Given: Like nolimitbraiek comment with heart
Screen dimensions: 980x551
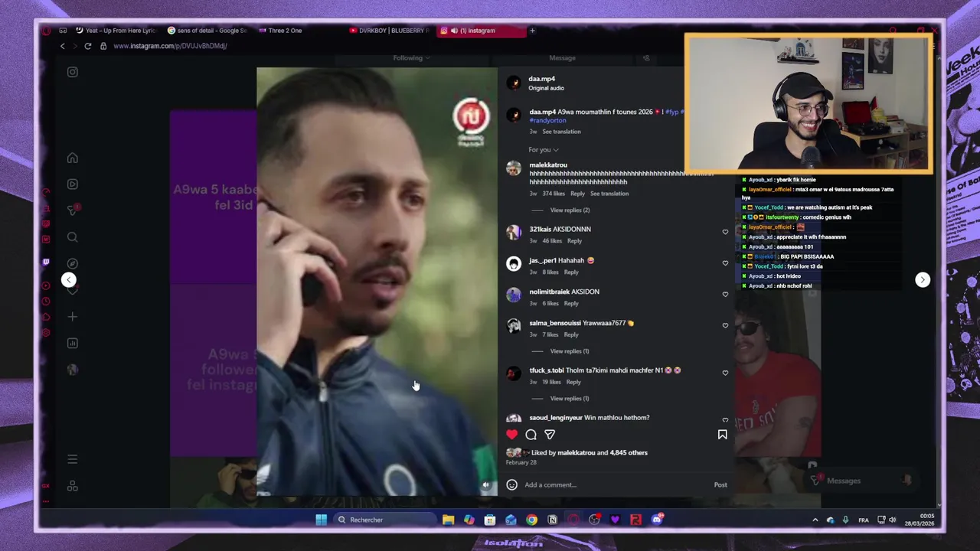Looking at the screenshot, I should pyautogui.click(x=725, y=295).
